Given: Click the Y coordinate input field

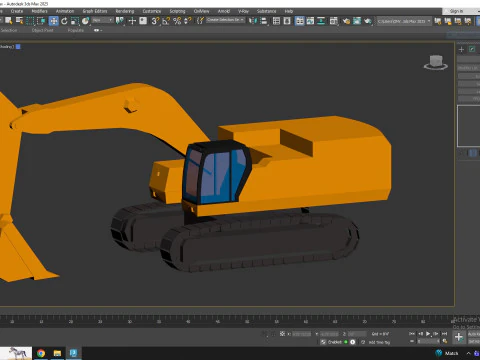Looking at the screenshot, I should [329, 334].
